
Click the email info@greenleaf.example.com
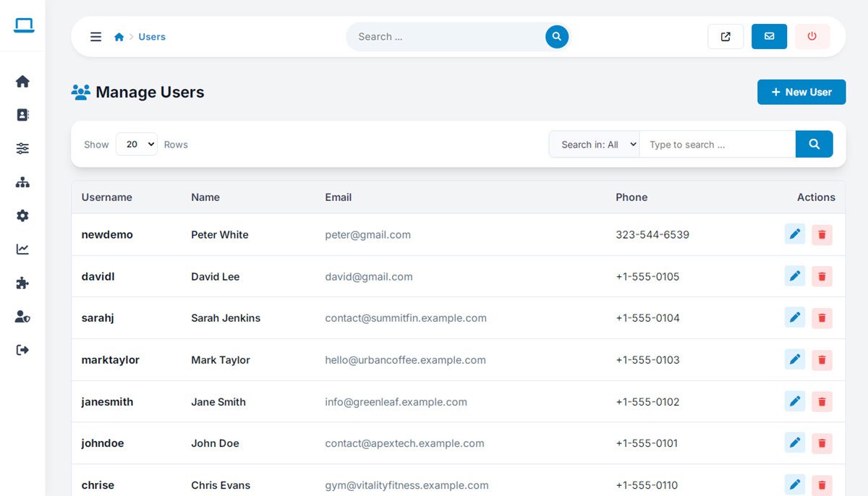(396, 401)
